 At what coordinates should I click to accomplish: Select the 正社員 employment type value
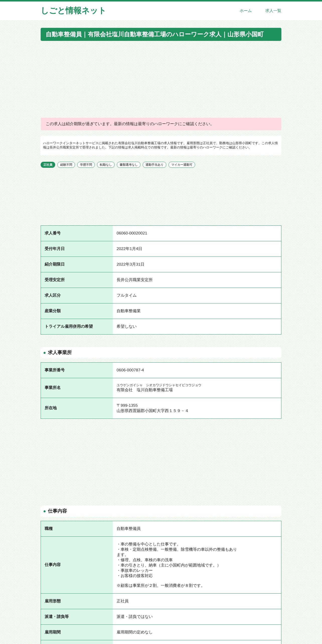pyautogui.click(x=123, y=601)
